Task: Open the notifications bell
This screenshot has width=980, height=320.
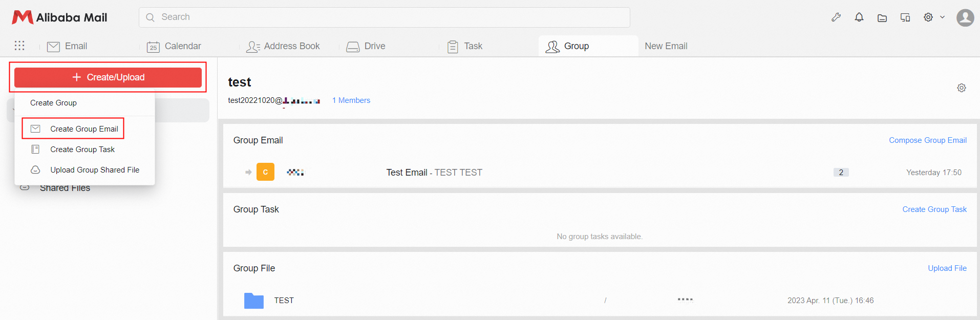Action: pyautogui.click(x=859, y=17)
